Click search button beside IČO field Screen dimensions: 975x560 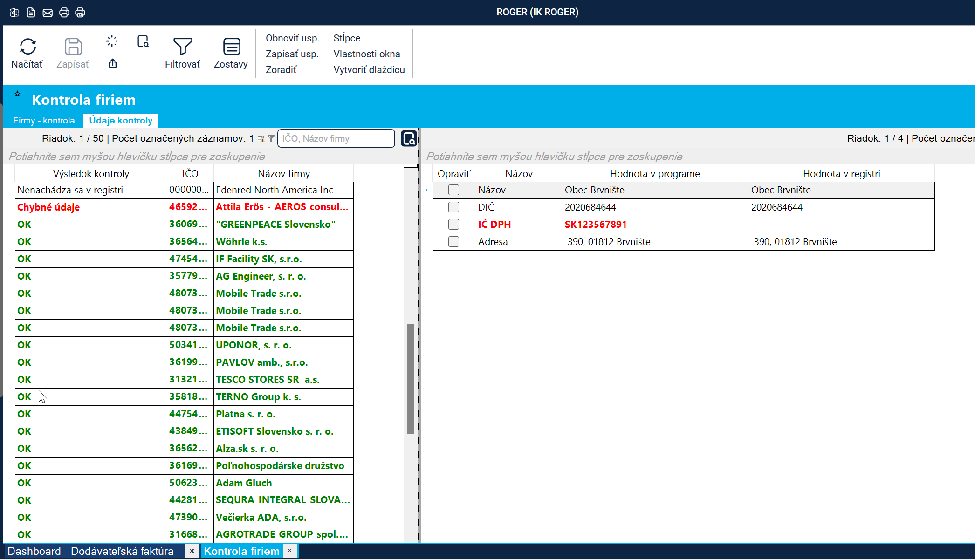409,138
